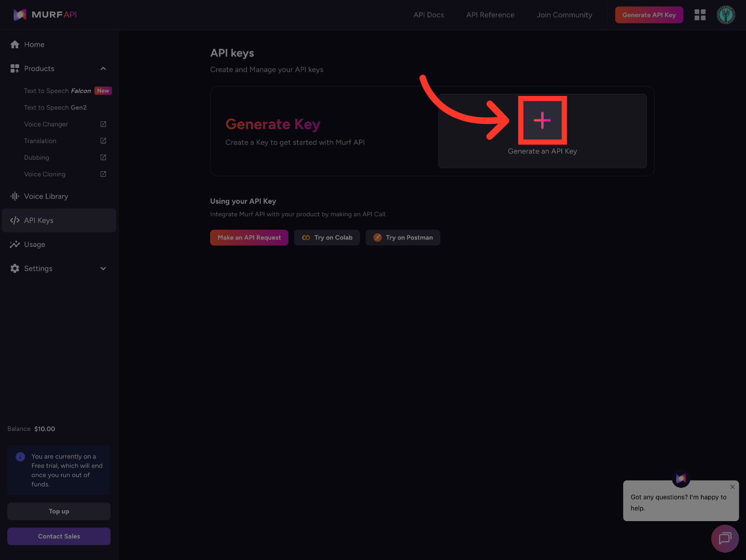The height and width of the screenshot is (560, 746).
Task: Collapse the Products section chevron
Action: click(x=103, y=68)
